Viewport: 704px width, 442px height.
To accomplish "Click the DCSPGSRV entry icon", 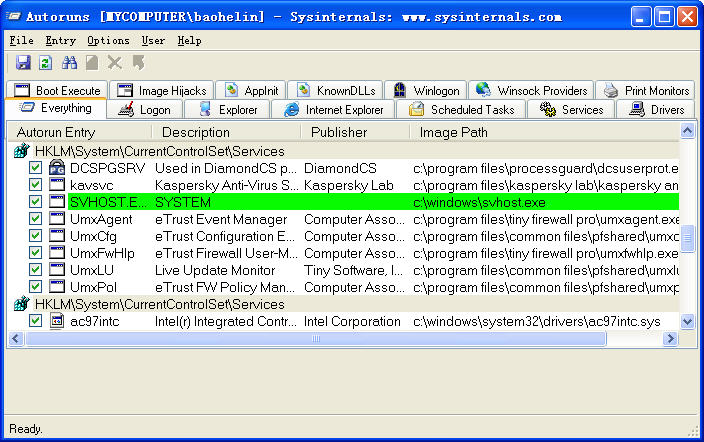I will 57,168.
